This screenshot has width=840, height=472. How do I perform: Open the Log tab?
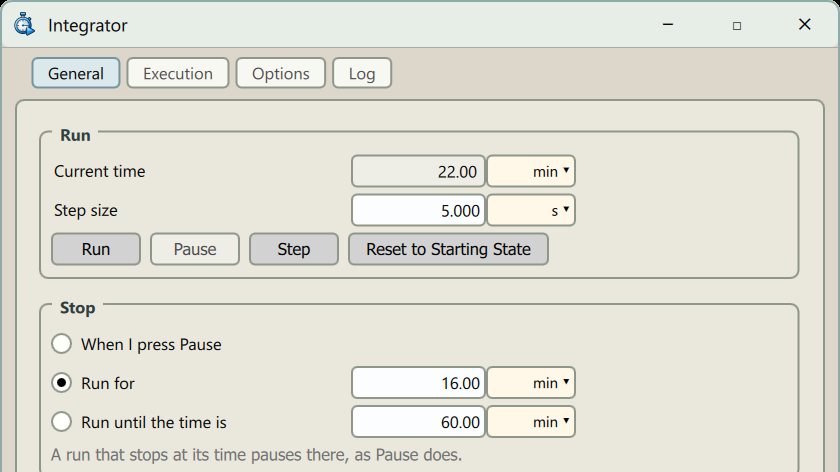pyautogui.click(x=362, y=73)
